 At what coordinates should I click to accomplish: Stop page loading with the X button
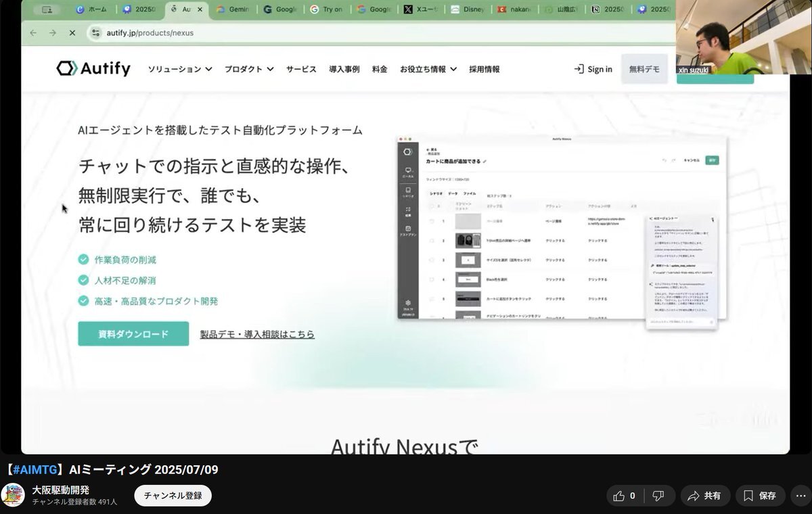tap(72, 32)
